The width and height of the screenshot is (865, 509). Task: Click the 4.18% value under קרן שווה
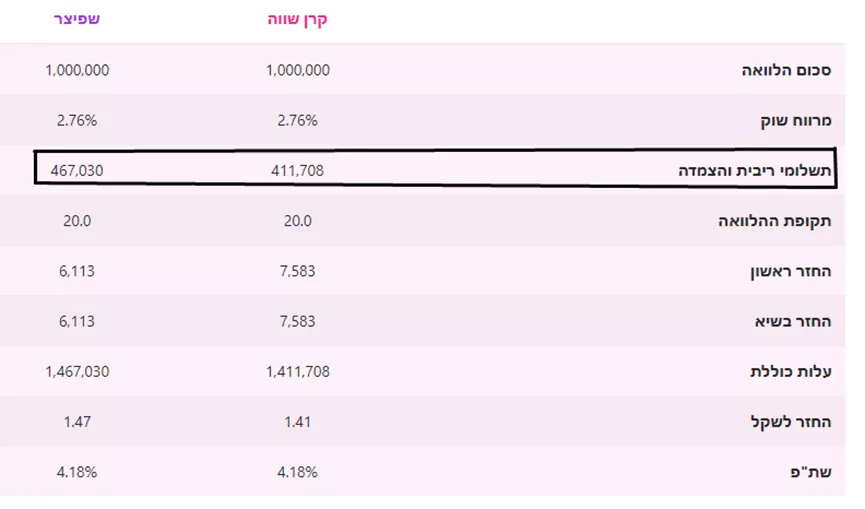point(297,472)
